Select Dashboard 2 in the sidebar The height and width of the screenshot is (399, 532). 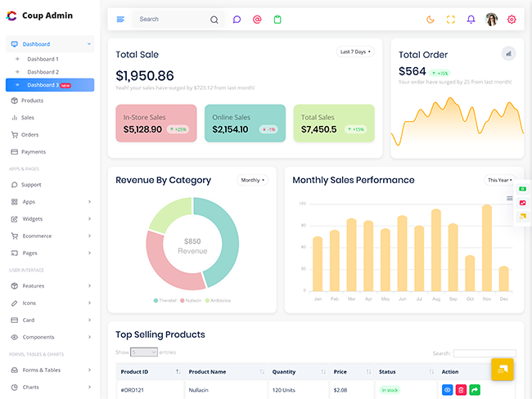43,72
